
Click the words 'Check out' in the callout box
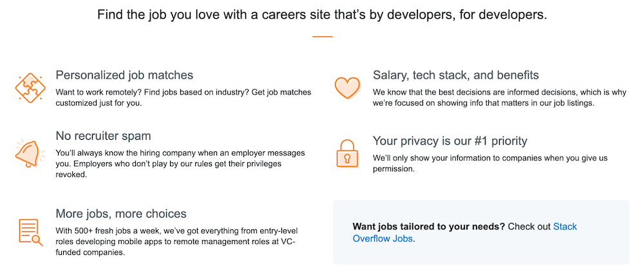(529, 227)
